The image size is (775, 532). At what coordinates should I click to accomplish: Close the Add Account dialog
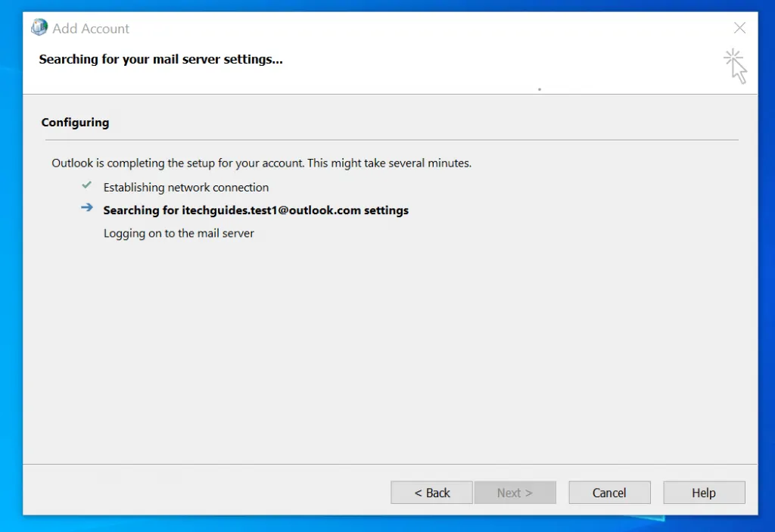739,28
